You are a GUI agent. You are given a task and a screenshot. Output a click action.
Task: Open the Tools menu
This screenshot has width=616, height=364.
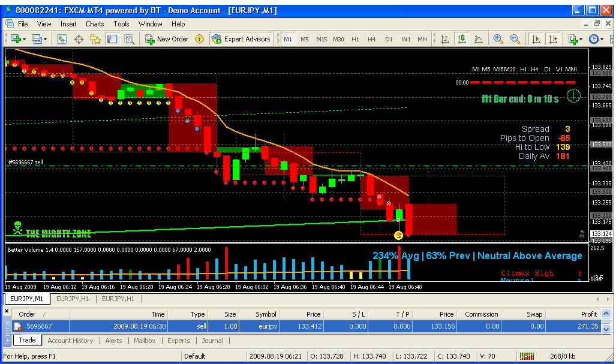point(121,24)
